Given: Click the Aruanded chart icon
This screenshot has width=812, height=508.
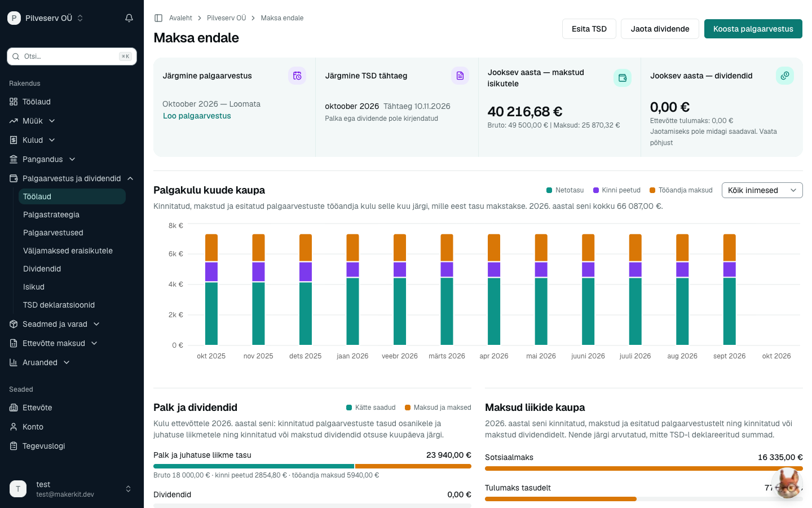Looking at the screenshot, I should 14,362.
